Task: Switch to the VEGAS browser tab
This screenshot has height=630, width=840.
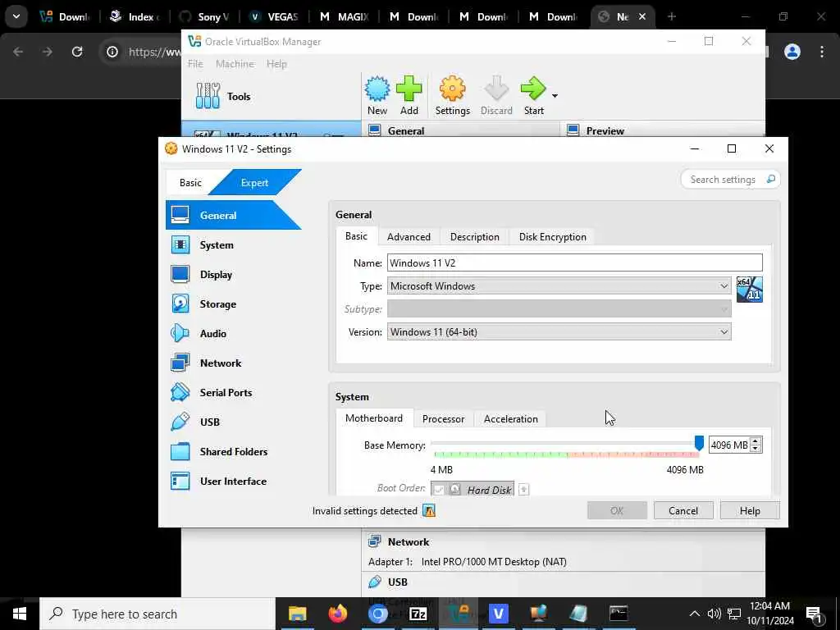Action: (275, 16)
